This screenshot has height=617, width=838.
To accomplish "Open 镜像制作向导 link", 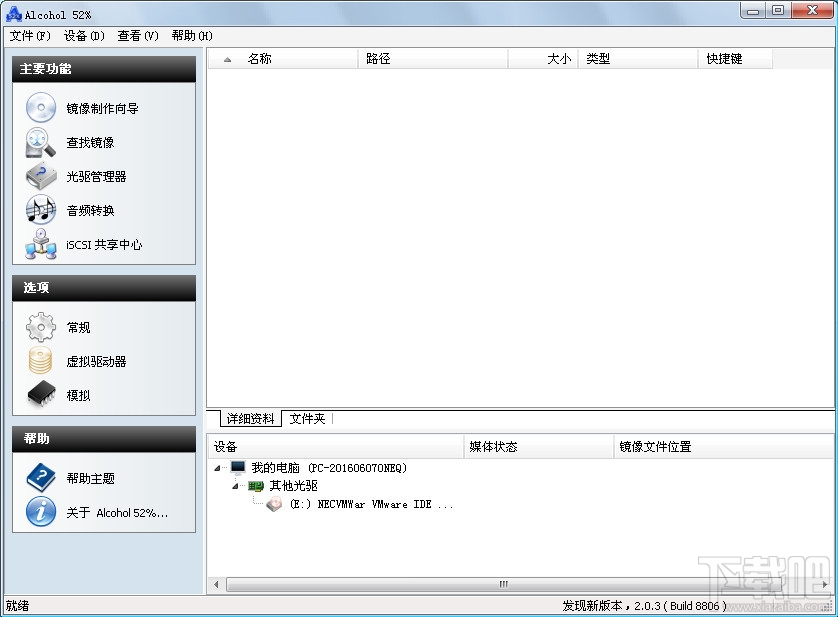I will pyautogui.click(x=102, y=109).
